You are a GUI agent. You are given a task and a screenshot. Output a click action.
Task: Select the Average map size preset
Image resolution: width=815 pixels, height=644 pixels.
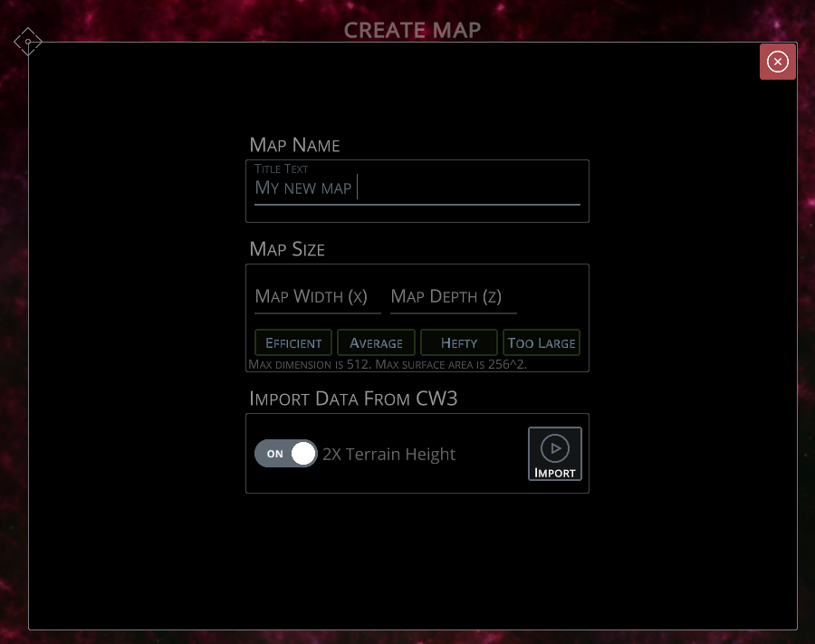click(x=376, y=342)
